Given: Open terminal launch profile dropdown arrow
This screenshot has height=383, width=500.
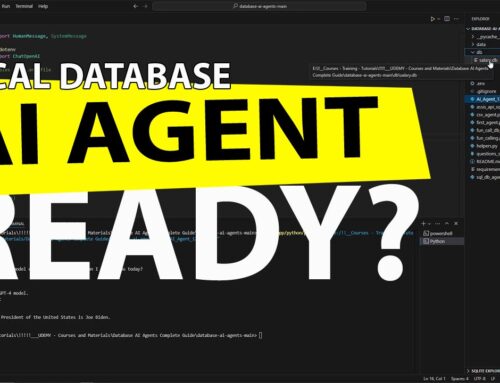Looking at the screenshot, I should (430, 224).
